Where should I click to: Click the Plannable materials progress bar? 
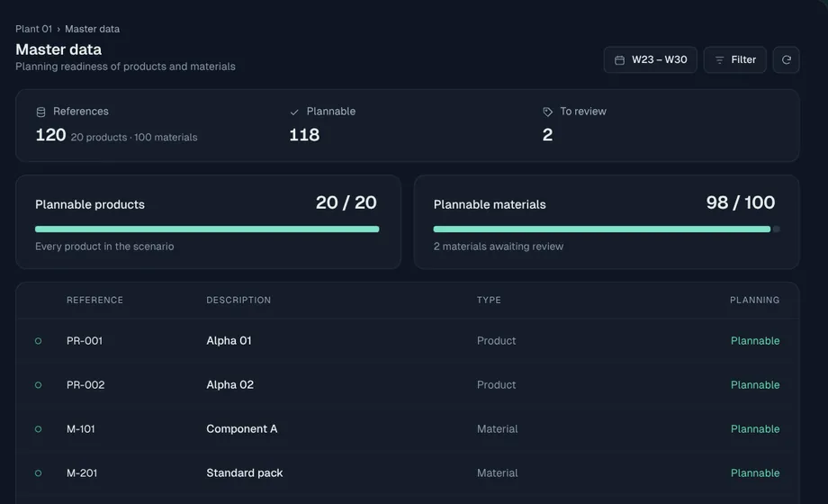(607, 229)
